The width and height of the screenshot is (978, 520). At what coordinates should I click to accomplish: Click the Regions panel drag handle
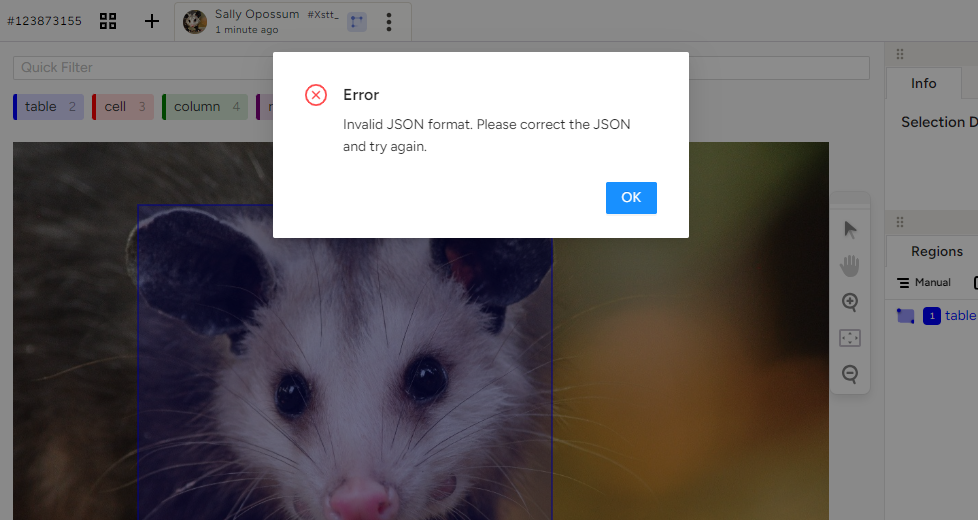pyautogui.click(x=899, y=223)
